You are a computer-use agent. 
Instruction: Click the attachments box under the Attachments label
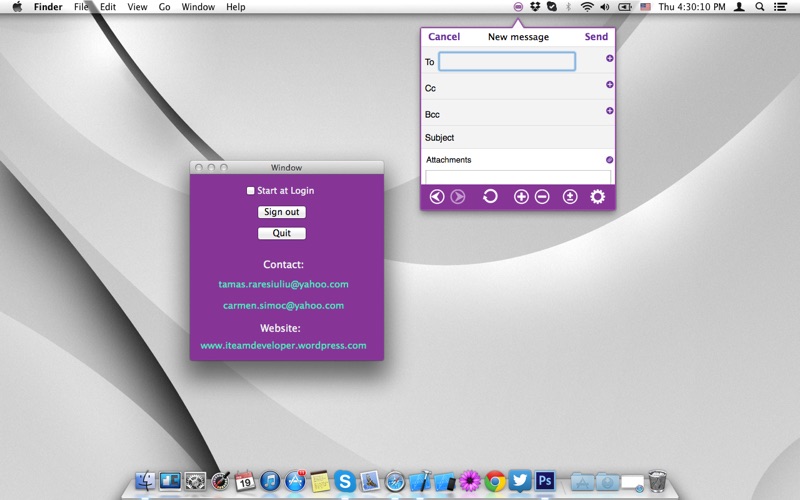[x=518, y=177]
